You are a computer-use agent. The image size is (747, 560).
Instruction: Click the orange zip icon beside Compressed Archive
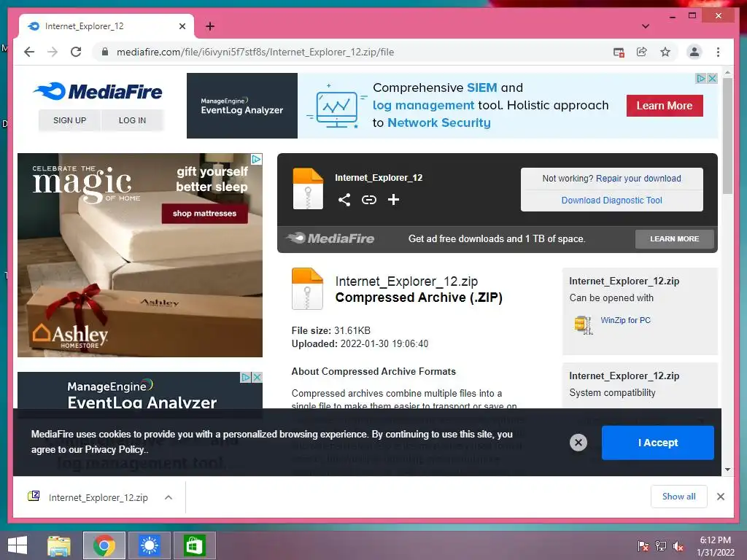tap(307, 289)
